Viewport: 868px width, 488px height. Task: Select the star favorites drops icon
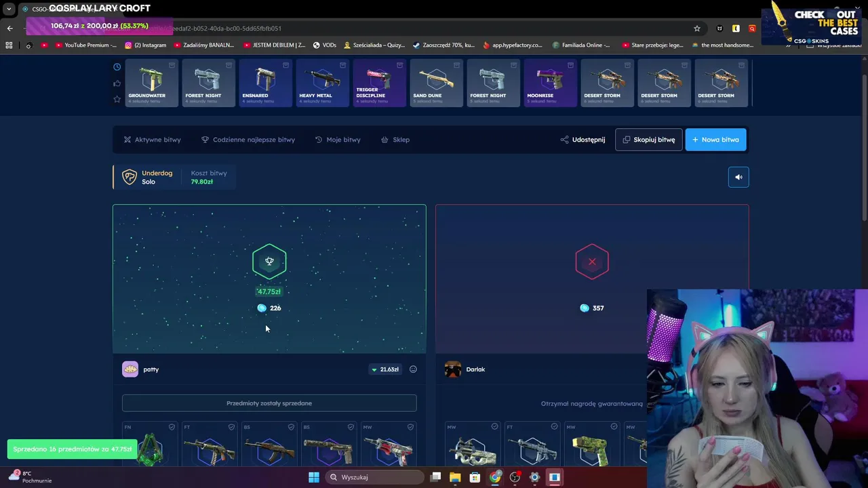click(x=117, y=99)
